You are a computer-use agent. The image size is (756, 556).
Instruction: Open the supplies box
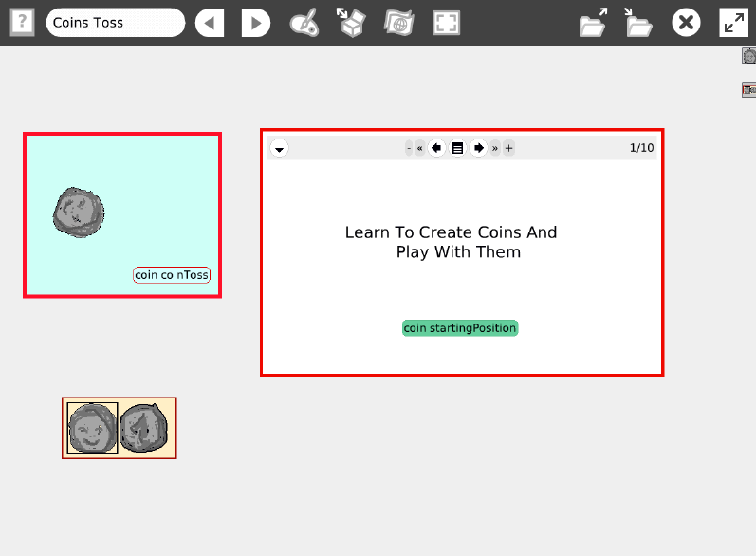point(352,23)
